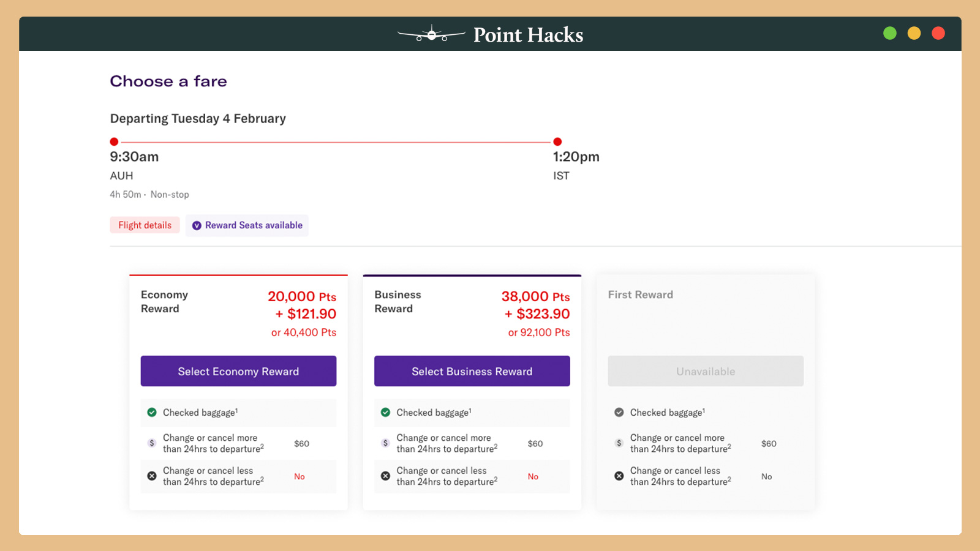This screenshot has width=980, height=551.
Task: Click the 1:20pm arrival time
Action: (x=576, y=157)
